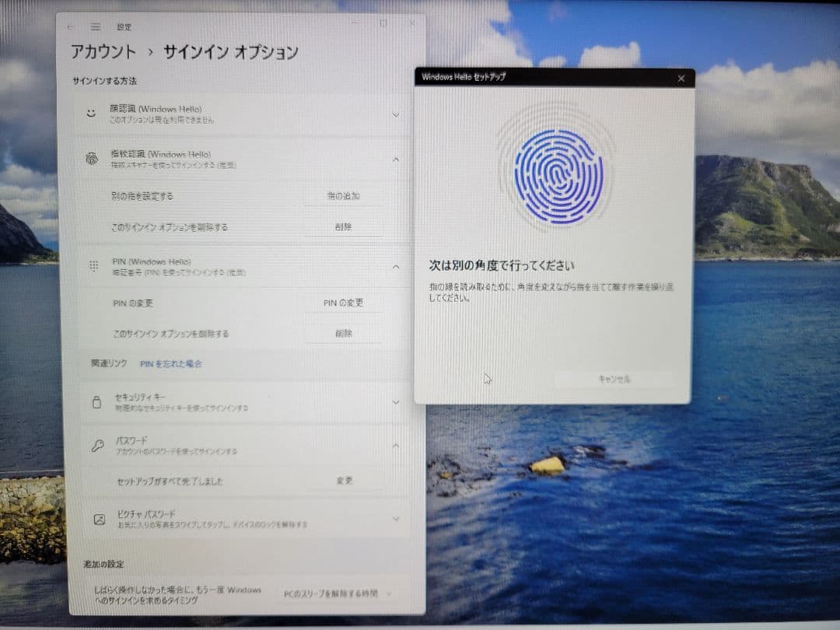Collapse the PIN (Windows Hello) section
840x630 pixels.
coord(396,267)
